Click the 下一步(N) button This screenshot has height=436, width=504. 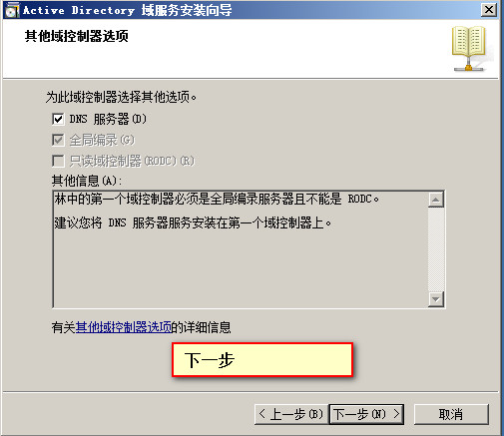366,414
